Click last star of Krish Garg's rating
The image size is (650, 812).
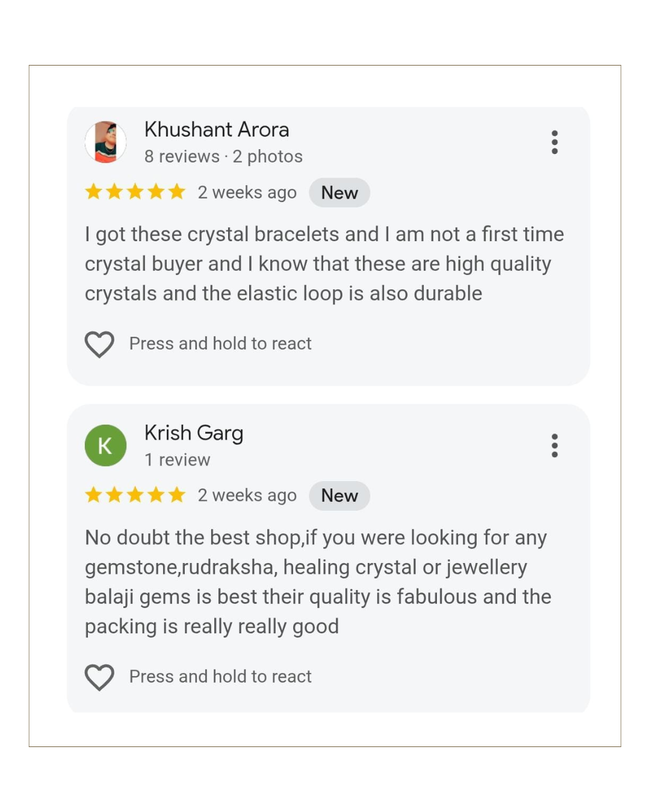point(176,495)
